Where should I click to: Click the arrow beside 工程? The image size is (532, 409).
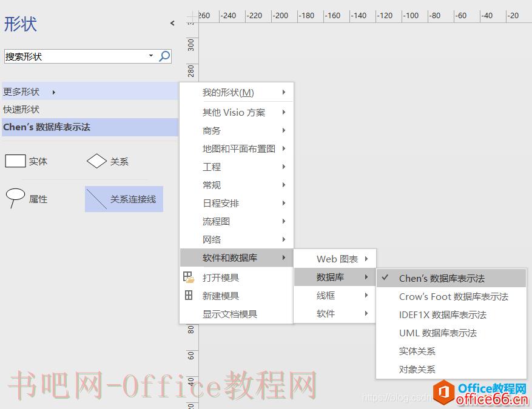[284, 167]
